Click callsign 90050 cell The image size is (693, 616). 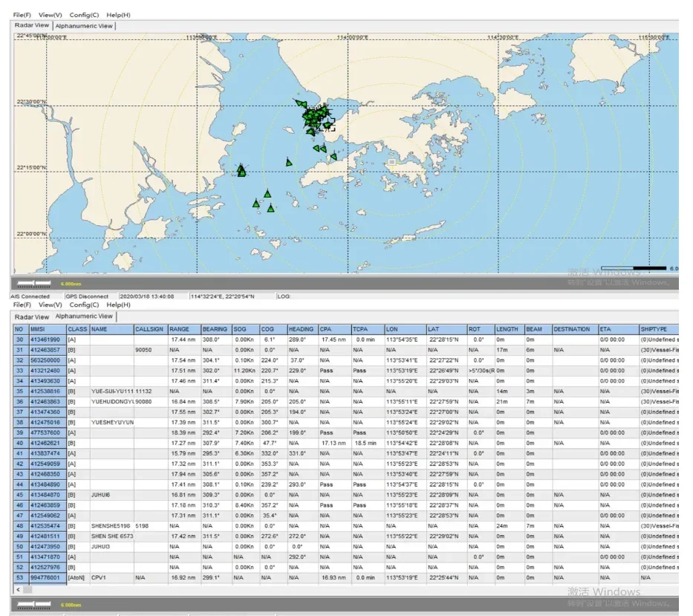point(151,350)
